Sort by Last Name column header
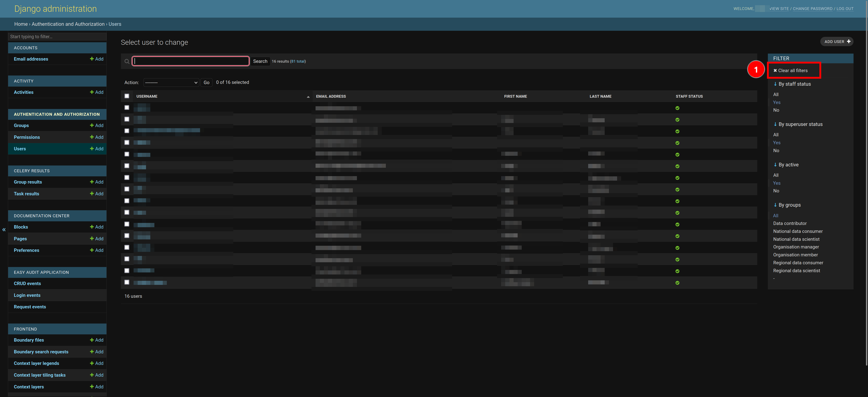Image resolution: width=868 pixels, height=397 pixels. tap(600, 96)
